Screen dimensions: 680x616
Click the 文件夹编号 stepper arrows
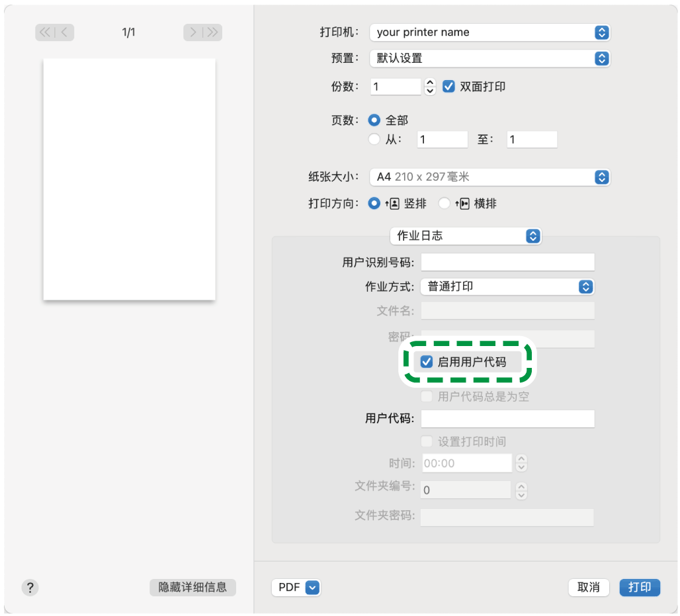521,490
